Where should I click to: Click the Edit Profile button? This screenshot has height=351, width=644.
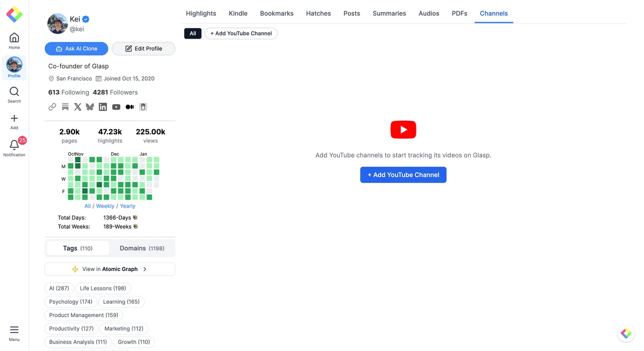143,49
